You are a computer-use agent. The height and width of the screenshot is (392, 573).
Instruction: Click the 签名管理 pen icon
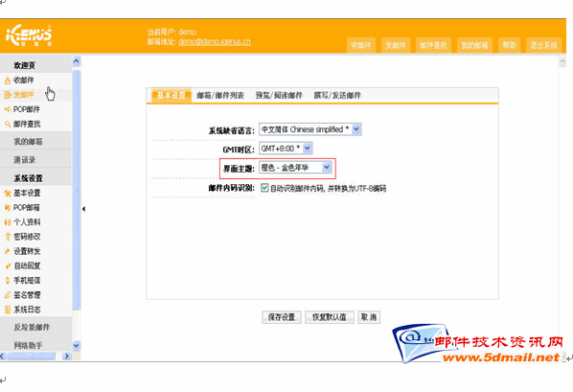tap(8, 295)
